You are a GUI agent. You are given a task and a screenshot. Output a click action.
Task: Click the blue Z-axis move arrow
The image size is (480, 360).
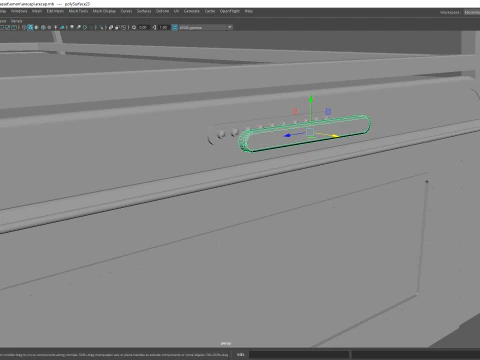pos(287,135)
